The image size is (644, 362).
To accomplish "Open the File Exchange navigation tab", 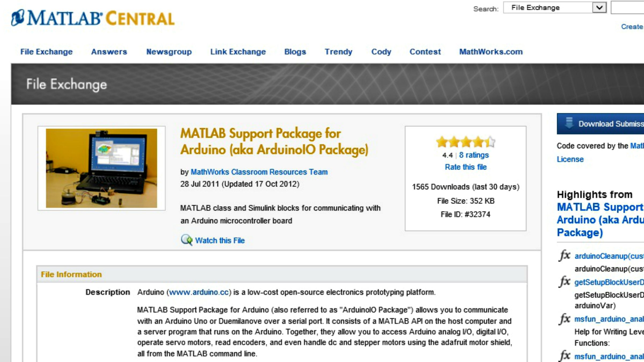I will (46, 51).
